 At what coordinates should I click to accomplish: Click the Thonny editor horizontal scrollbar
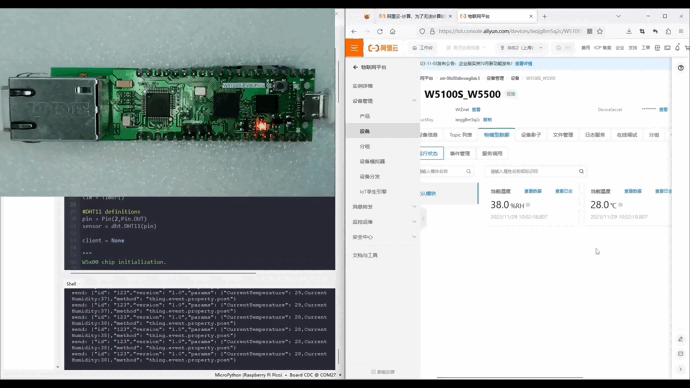pos(163,273)
